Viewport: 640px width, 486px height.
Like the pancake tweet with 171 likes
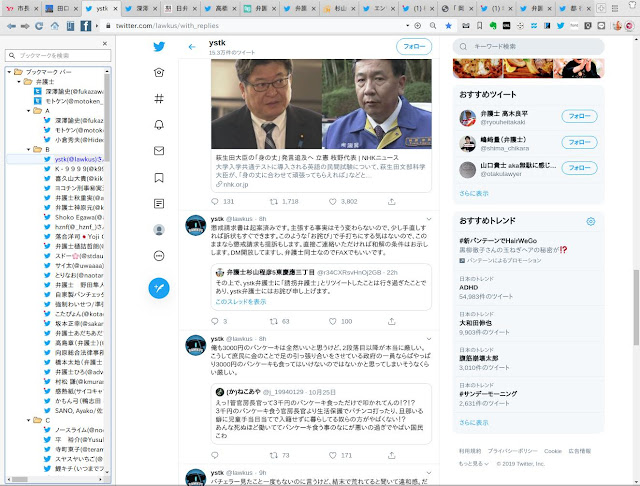(x=333, y=455)
